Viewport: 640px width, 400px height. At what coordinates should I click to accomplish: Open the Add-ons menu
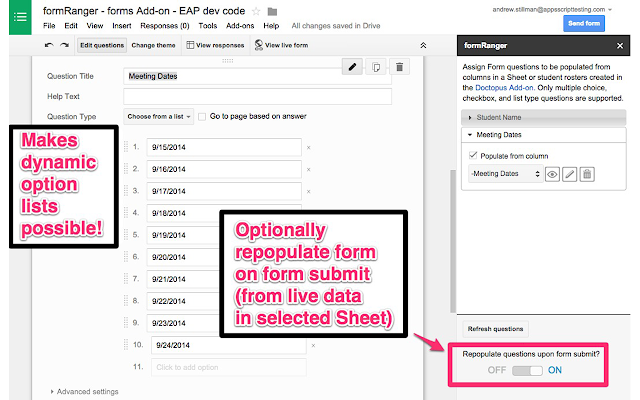pyautogui.click(x=240, y=26)
